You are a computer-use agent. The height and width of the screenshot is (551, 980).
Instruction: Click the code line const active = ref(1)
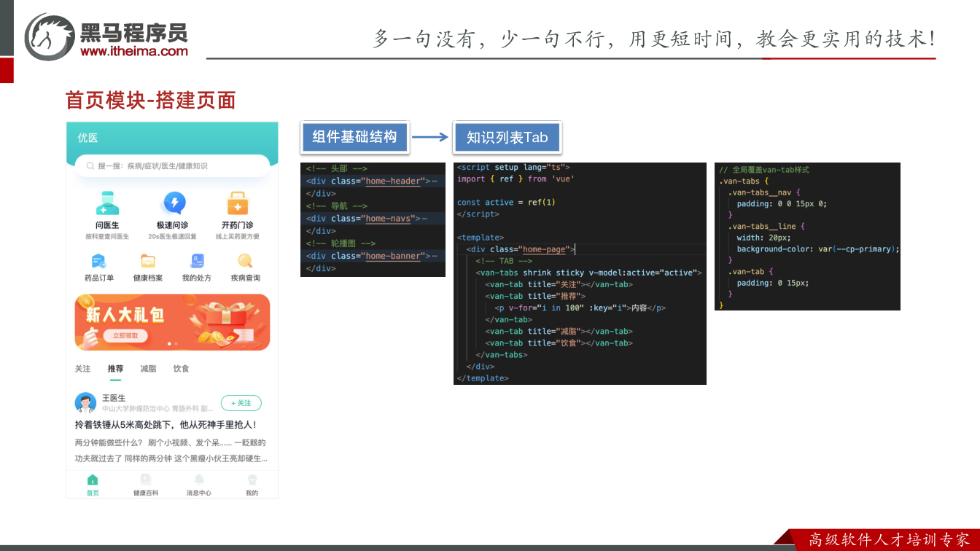tap(506, 202)
